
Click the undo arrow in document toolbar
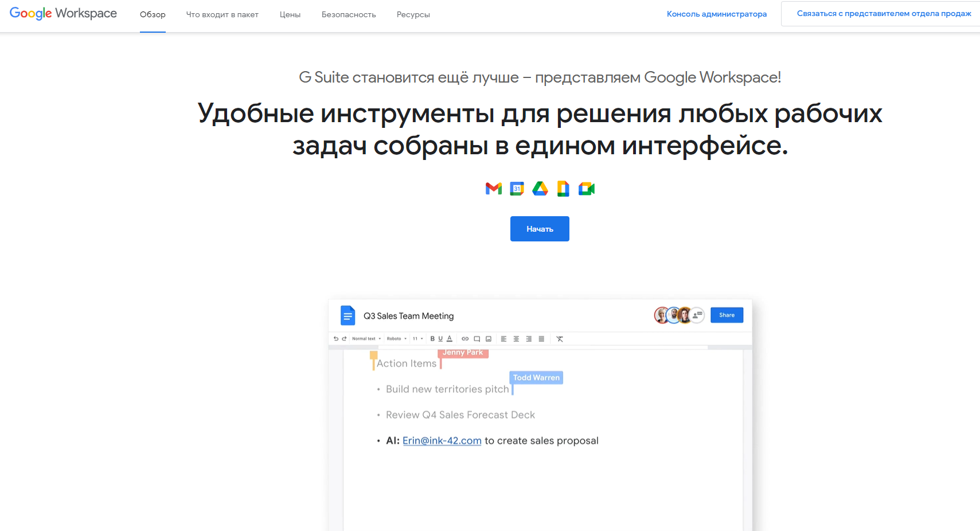point(336,339)
